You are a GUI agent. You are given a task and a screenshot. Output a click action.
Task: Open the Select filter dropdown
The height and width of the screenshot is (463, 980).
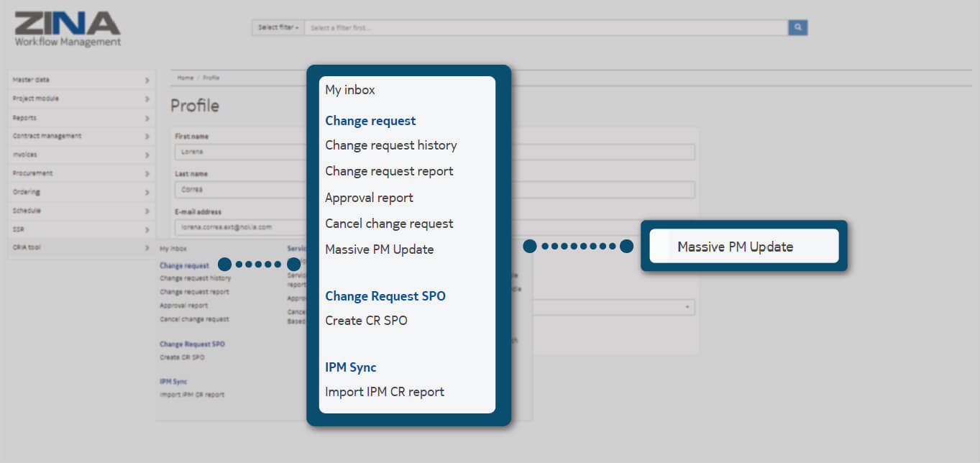[278, 27]
